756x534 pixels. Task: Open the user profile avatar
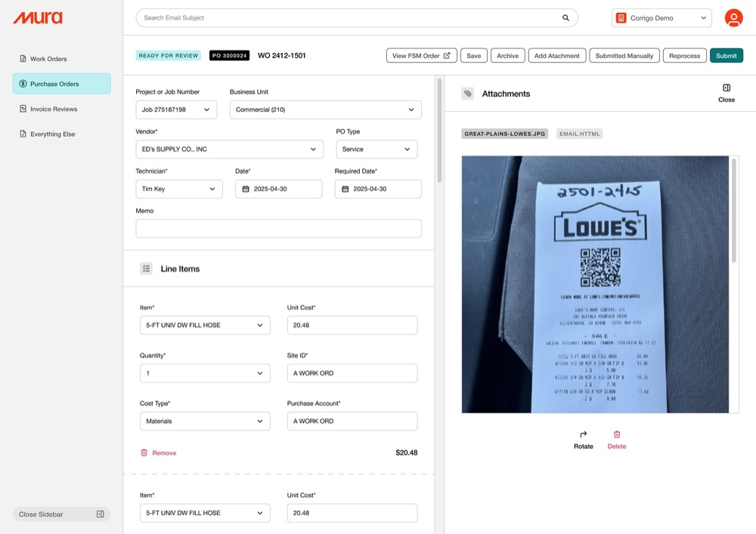pyautogui.click(x=733, y=18)
